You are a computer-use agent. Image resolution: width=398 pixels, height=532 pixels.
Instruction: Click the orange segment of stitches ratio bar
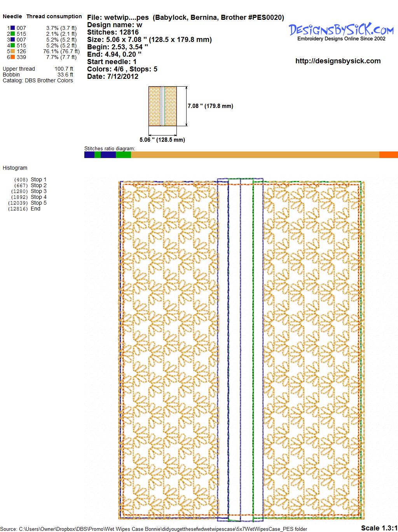388,155
